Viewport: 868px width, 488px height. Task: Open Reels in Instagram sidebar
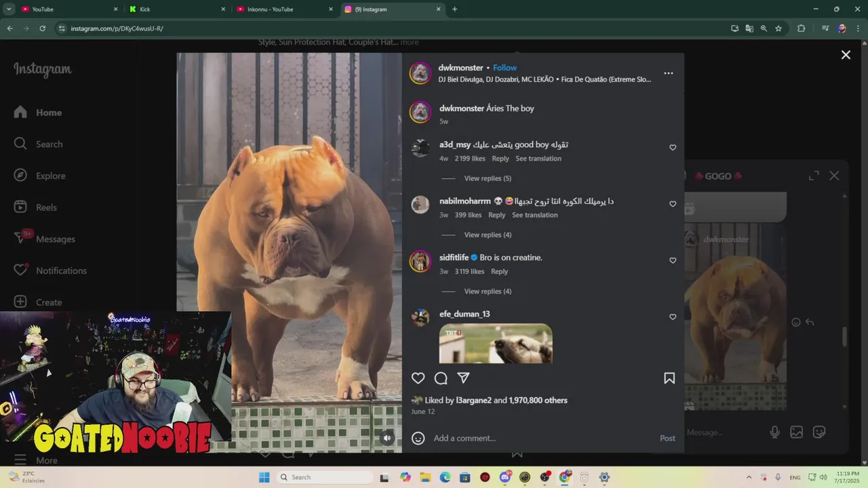35,207
